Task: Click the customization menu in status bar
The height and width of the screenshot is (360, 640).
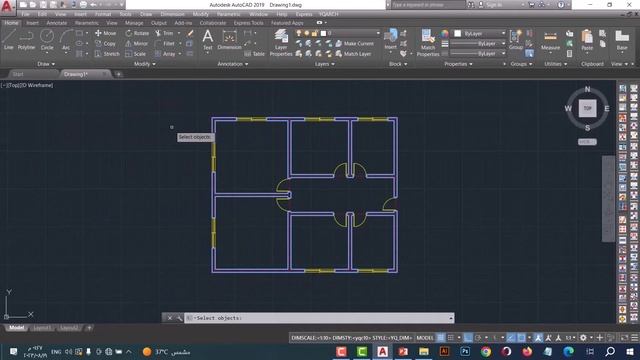Action: [x=635, y=338]
